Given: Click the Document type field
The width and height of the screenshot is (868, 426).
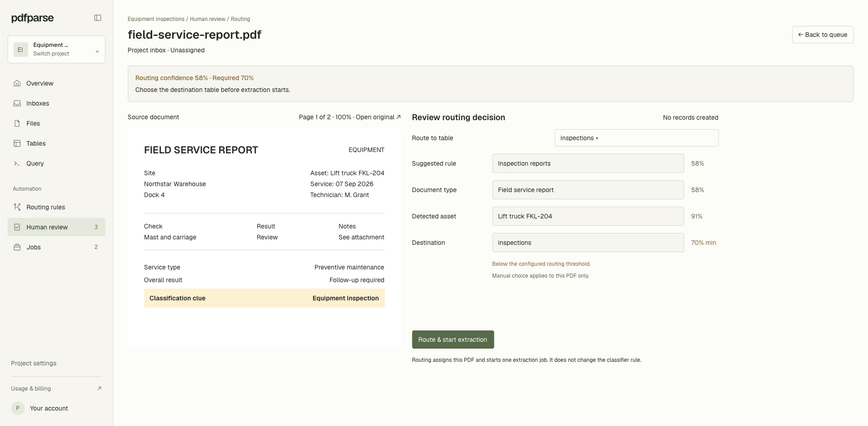Looking at the screenshot, I should pos(588,190).
